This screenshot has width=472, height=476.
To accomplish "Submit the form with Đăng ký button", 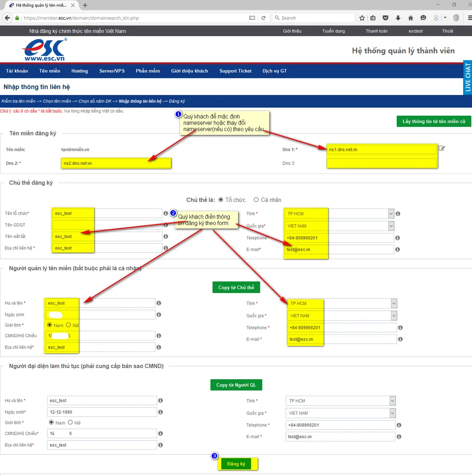I will click(x=236, y=464).
